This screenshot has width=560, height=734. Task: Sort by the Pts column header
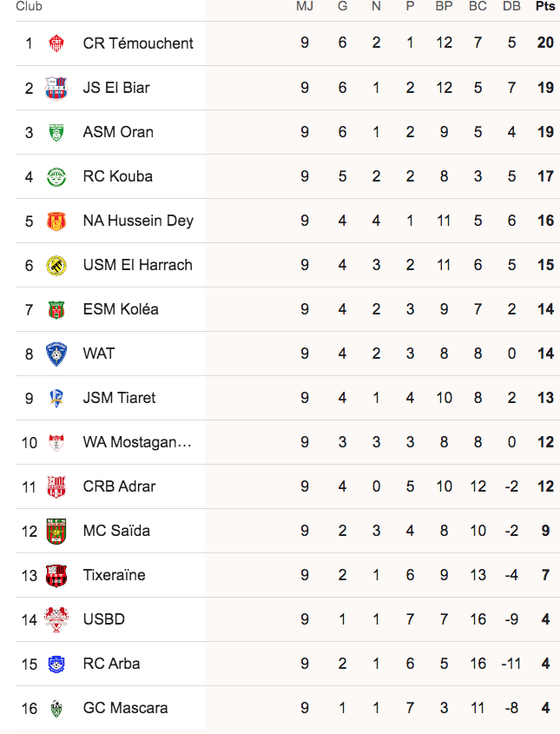[x=545, y=6]
